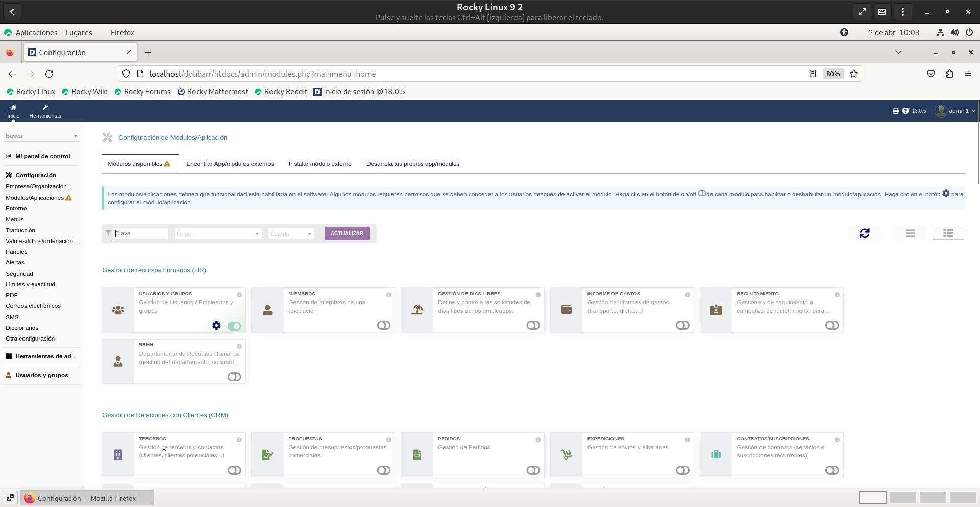Enable the Terceros module toggle

[234, 470]
